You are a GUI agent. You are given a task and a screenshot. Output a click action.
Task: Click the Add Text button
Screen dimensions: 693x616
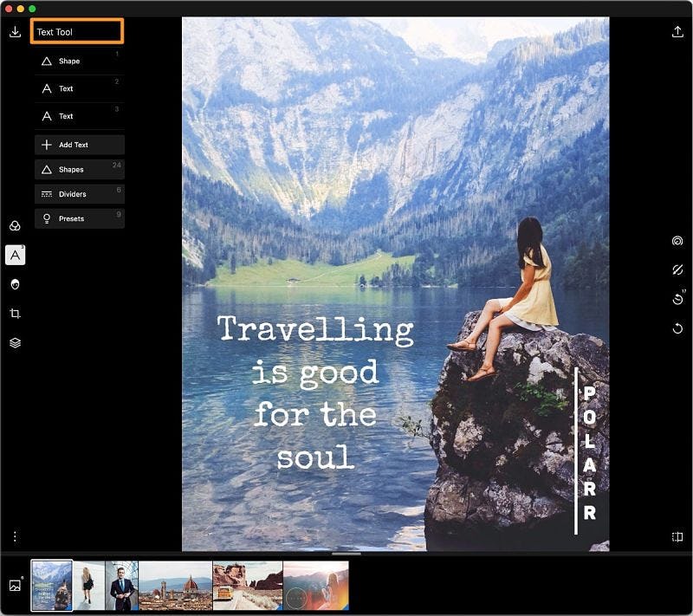point(79,144)
